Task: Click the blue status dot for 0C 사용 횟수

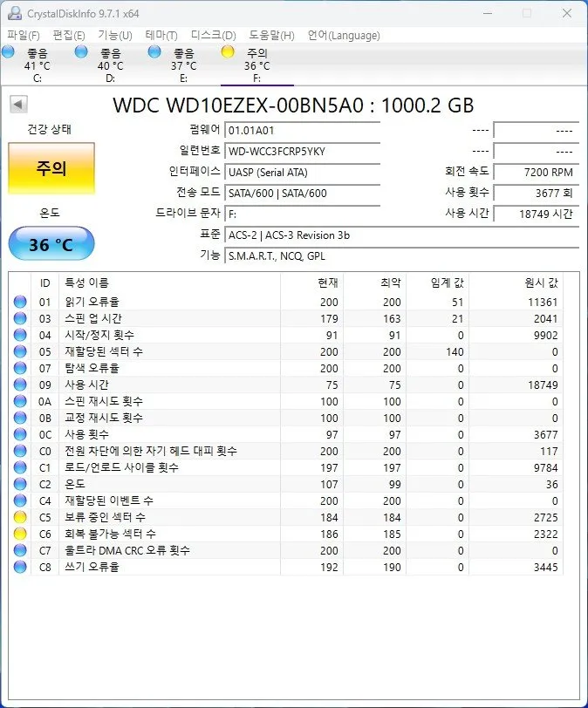Action: (x=20, y=434)
